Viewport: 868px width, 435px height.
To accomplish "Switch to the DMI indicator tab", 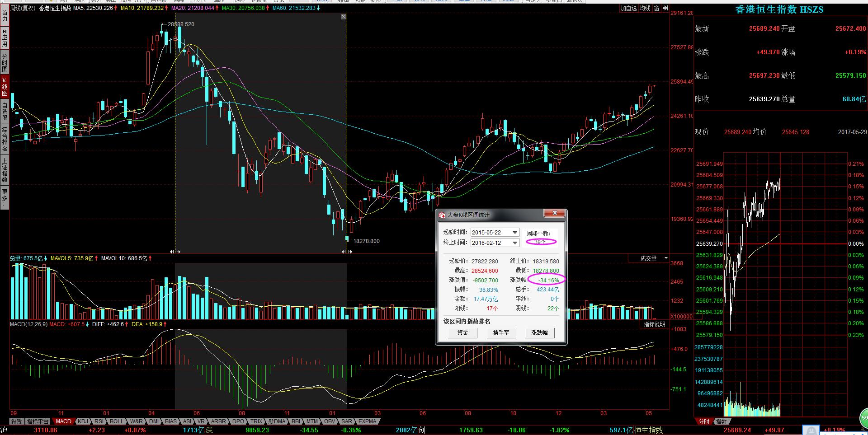I will coord(154,421).
